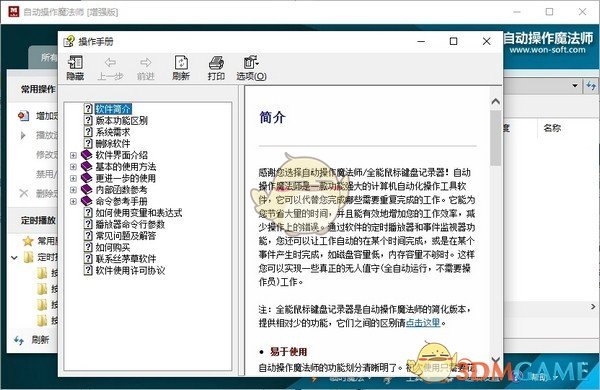The width and height of the screenshot is (600, 390).
Task: Open the 软件简介 help topic
Action: (113, 109)
